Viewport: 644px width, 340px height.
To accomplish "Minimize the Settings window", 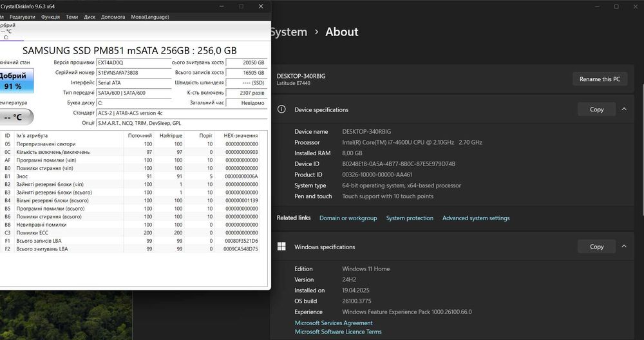I will click(x=598, y=6).
